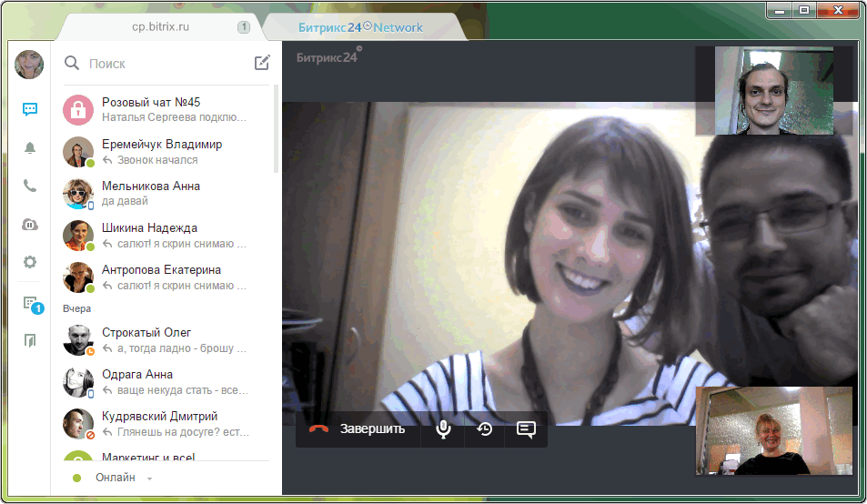Open Маркетинг и все chat
Screen dimensions: 867x504
coord(166,455)
